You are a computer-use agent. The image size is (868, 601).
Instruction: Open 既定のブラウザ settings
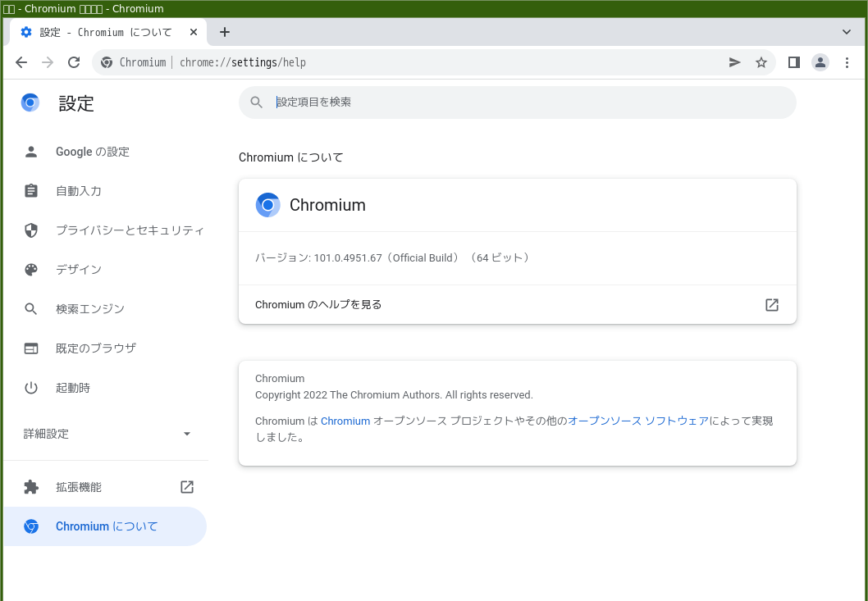point(105,348)
